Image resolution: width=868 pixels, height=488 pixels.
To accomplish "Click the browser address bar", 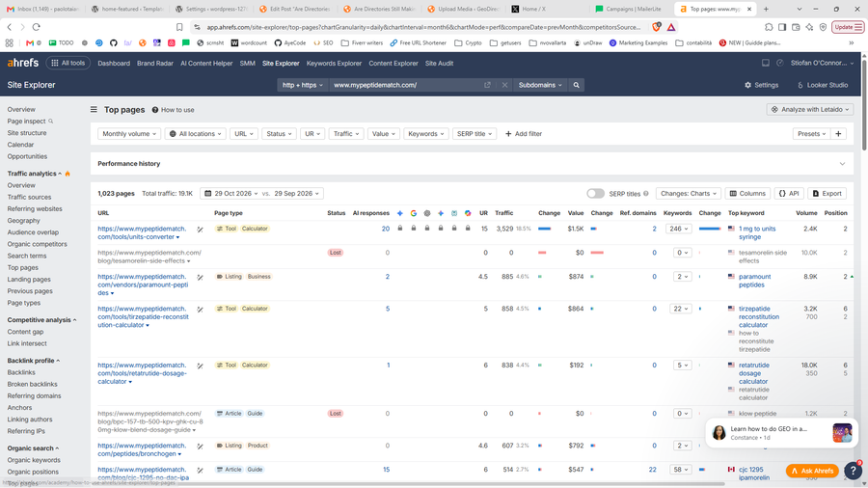I will pyautogui.click(x=423, y=27).
